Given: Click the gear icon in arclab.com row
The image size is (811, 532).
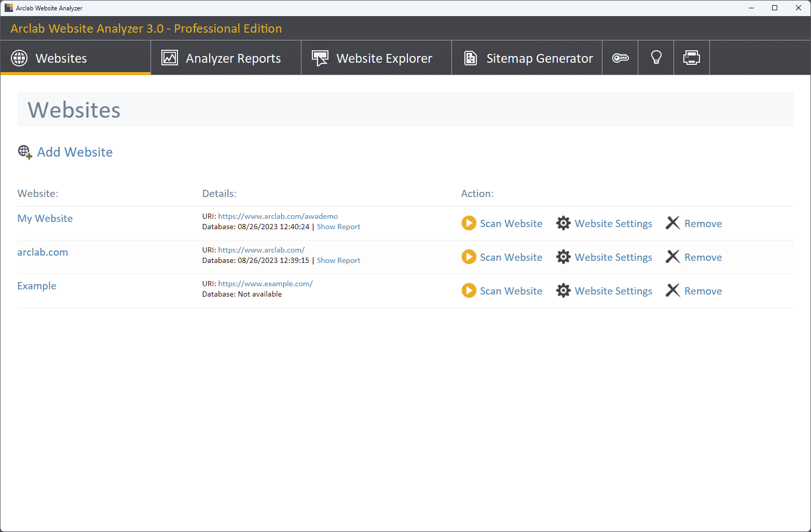Looking at the screenshot, I should click(563, 257).
